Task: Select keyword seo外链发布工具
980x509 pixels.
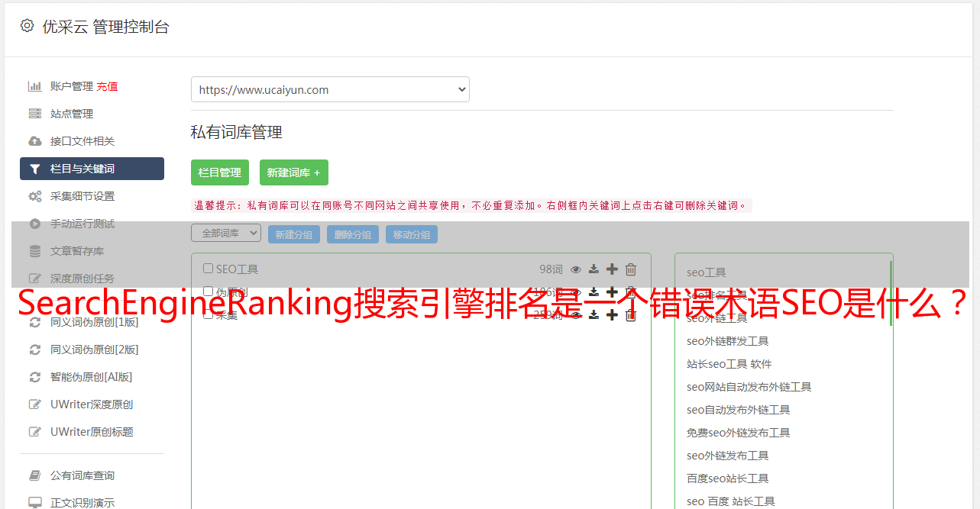Action: pos(728,456)
